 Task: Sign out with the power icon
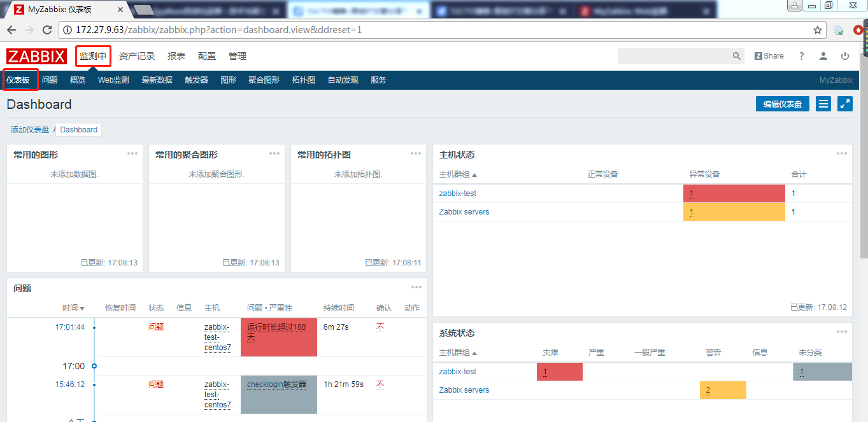845,56
